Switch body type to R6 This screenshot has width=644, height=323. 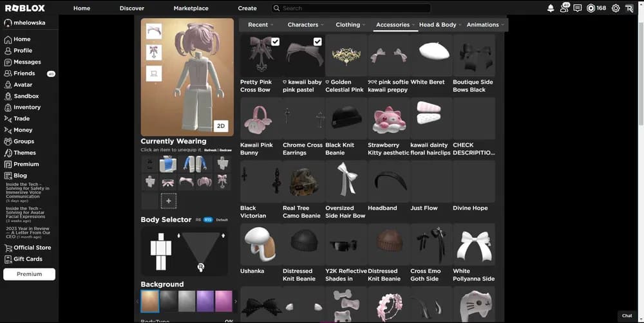(x=198, y=220)
